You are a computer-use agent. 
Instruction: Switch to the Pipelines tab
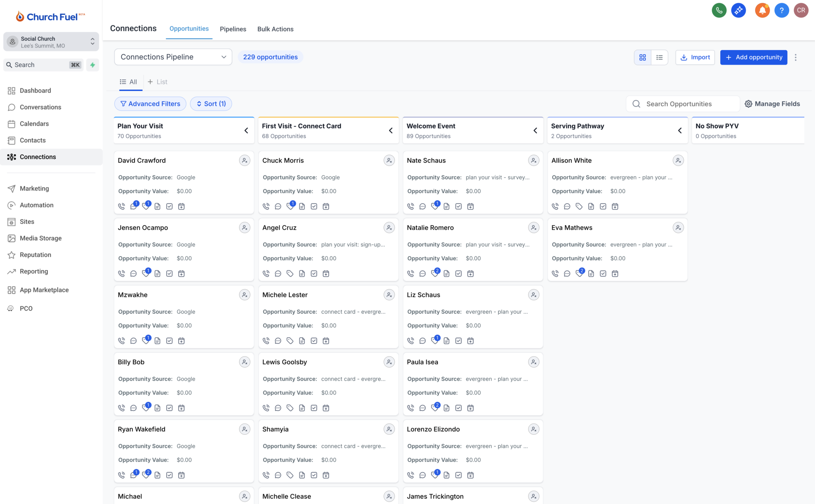233,29
